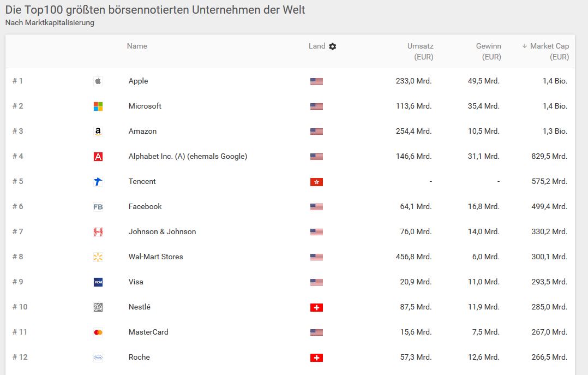Click the Tencent logo icon
The width and height of the screenshot is (588, 375).
98,182
